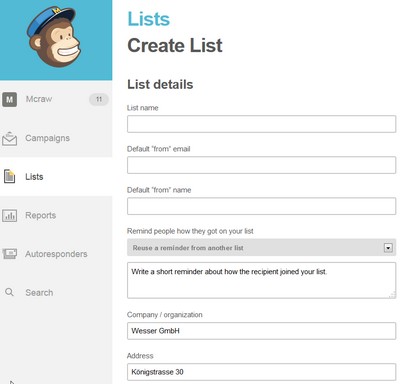Click the reminder dropdown arrow button
400x384 pixels.
388,248
